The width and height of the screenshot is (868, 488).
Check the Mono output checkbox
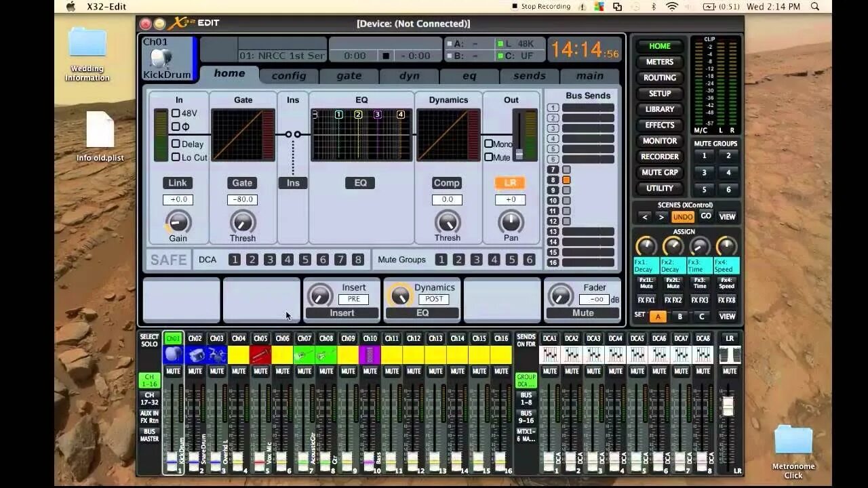(x=488, y=144)
